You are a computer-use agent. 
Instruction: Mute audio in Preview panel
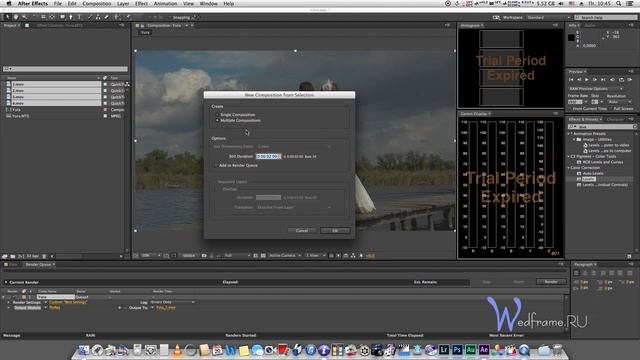tap(612, 80)
